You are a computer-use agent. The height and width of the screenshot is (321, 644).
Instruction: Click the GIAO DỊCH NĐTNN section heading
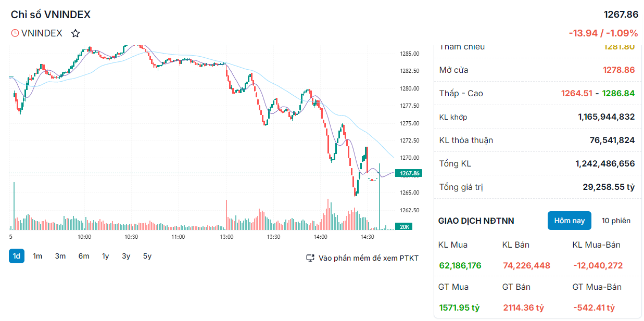pos(476,221)
